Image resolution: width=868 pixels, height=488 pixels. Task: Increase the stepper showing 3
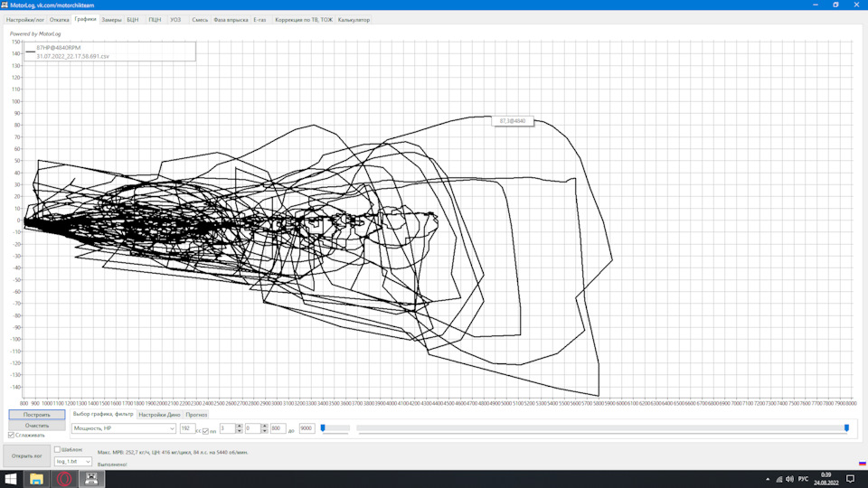239,426
